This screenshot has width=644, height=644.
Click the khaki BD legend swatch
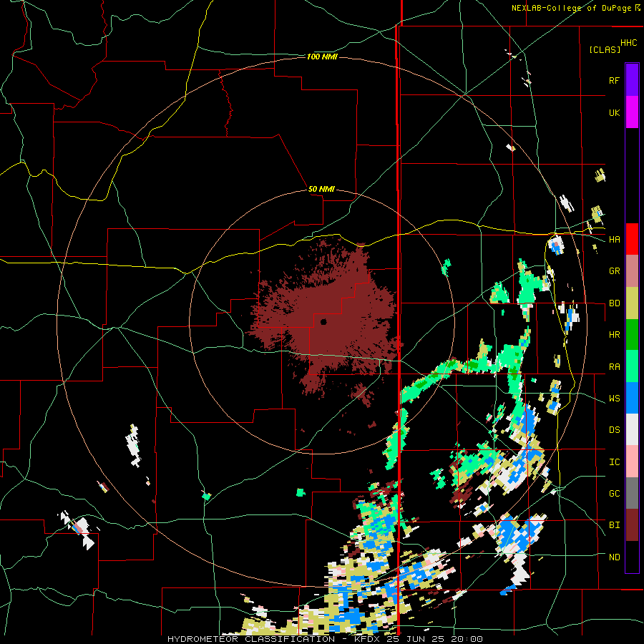tap(632, 303)
